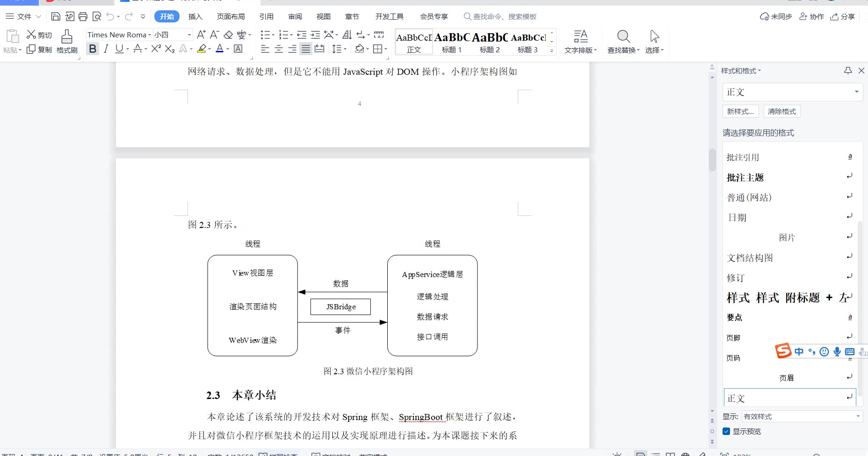Pick text highlight color
This screenshot has height=456, width=868.
click(x=202, y=49)
